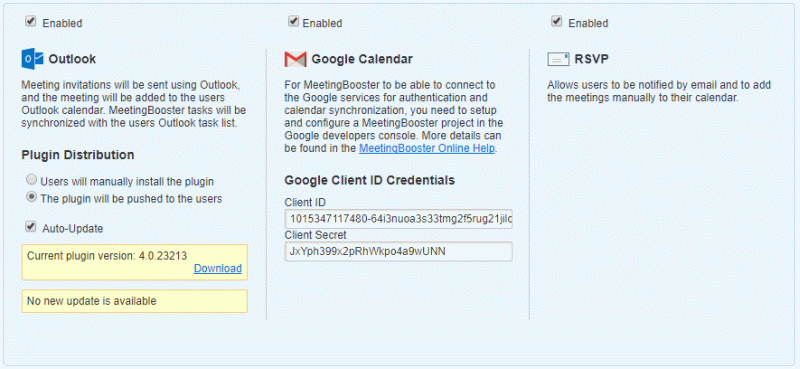Click the Plugin Distribution heading
800x369 pixels.
[x=78, y=155]
